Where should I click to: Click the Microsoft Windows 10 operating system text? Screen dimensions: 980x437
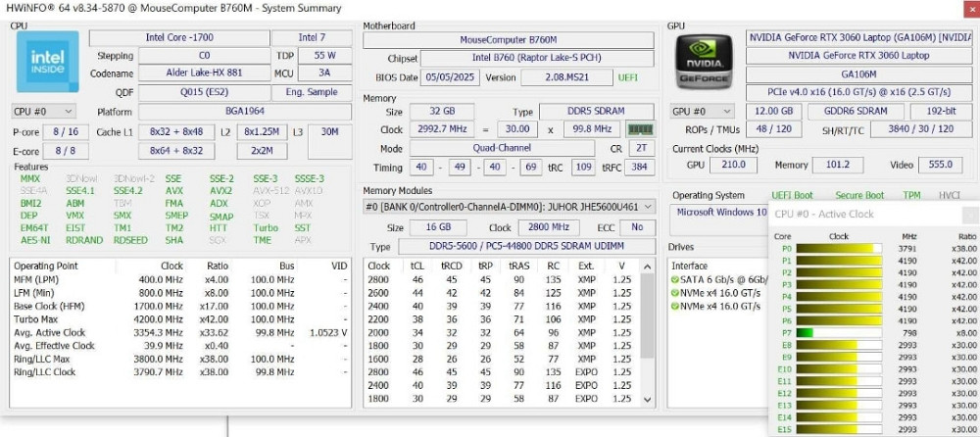point(720,212)
